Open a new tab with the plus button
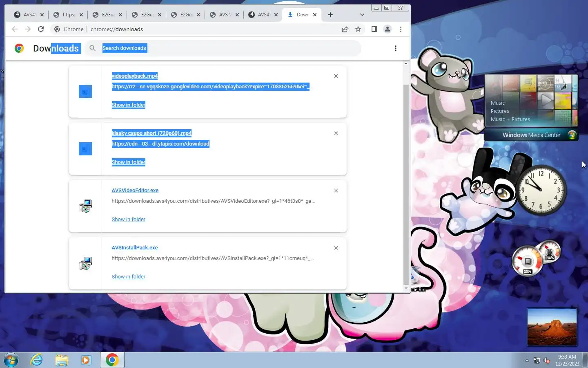 pyautogui.click(x=330, y=15)
